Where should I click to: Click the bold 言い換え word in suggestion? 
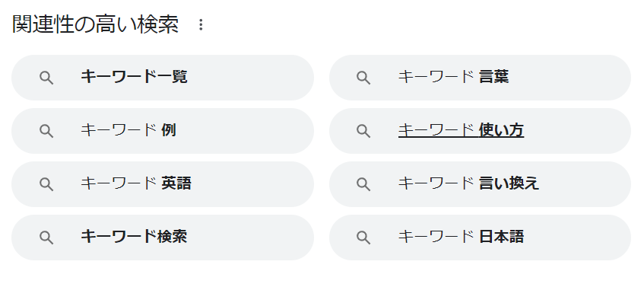509,183
